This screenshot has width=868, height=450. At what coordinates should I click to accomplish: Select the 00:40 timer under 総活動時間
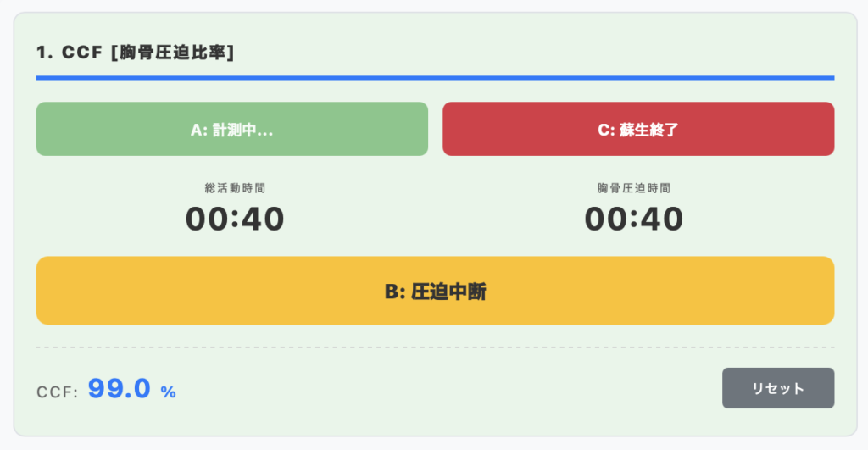point(235,219)
